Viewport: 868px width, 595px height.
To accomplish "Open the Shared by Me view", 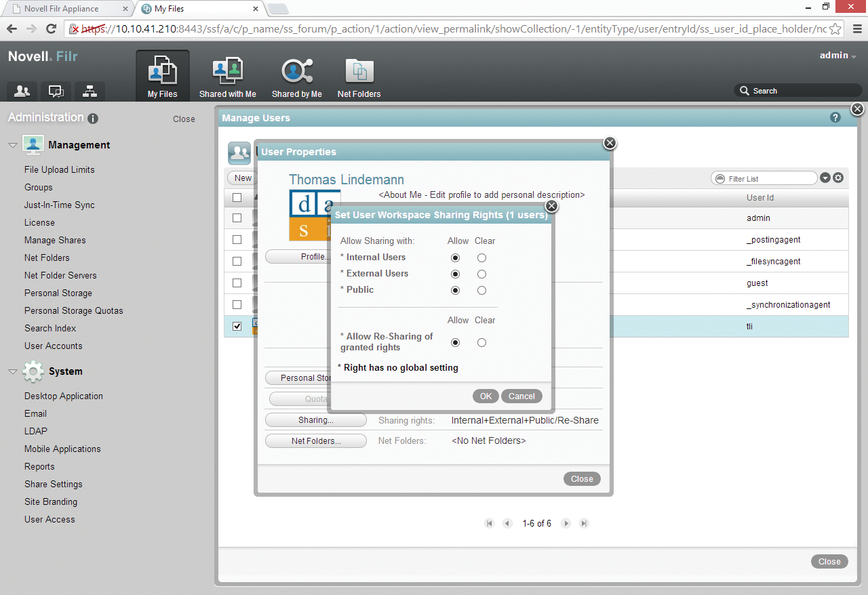I will 296,77.
